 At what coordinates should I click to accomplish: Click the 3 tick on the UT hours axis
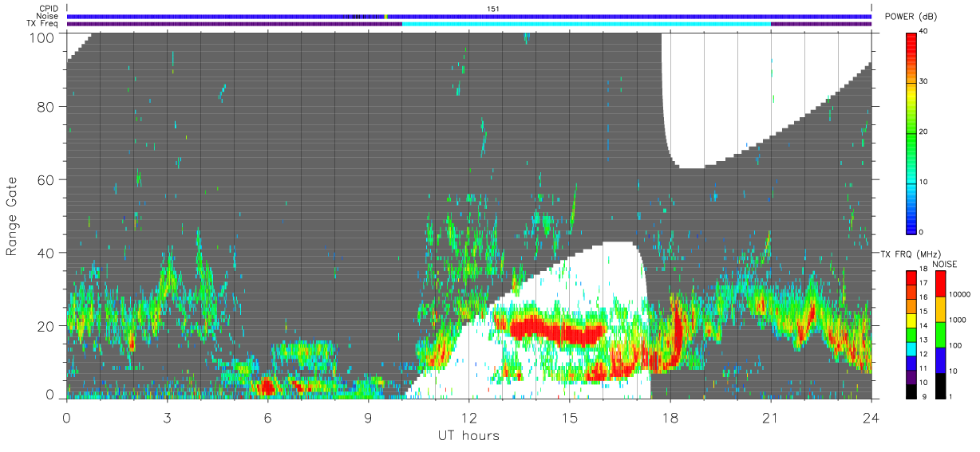coord(167,417)
